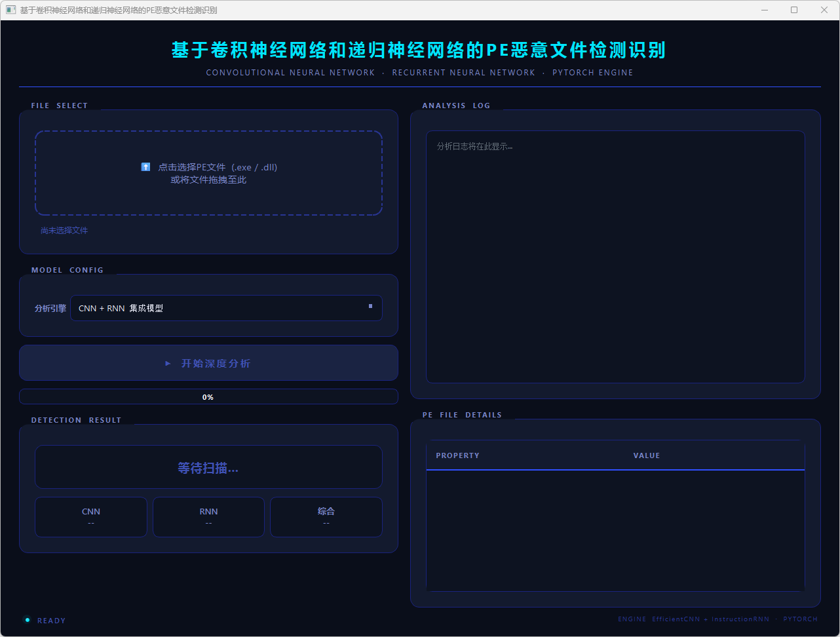
Task: Click the 等待扫描 result status panel
Action: [208, 468]
